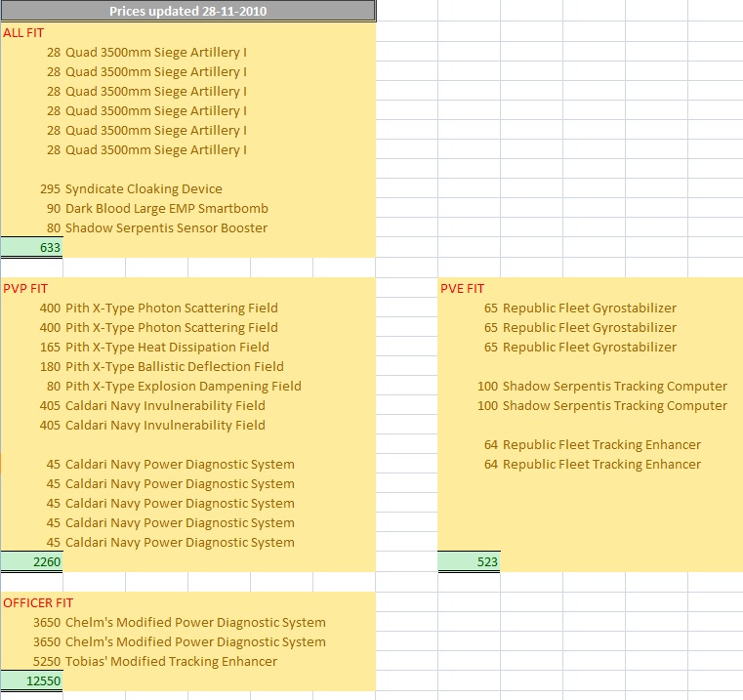Click the 'PVE FIT' section label
This screenshot has width=743, height=700.
coord(463,289)
